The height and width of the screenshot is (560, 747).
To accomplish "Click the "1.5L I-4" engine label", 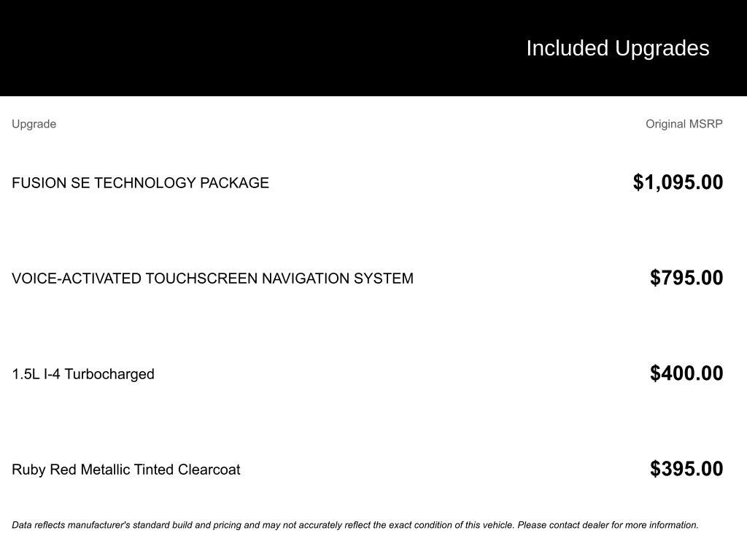I will 36,374.
